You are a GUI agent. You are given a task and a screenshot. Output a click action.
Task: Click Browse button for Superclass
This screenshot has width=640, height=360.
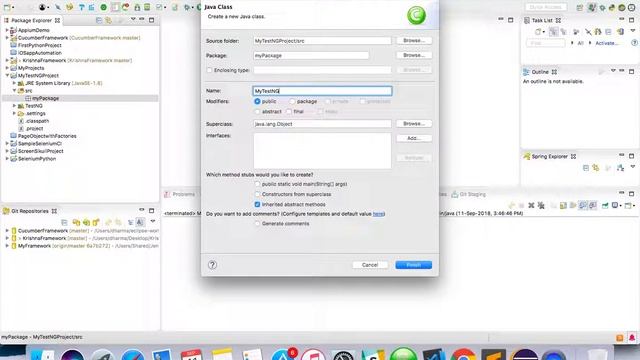pyautogui.click(x=414, y=123)
